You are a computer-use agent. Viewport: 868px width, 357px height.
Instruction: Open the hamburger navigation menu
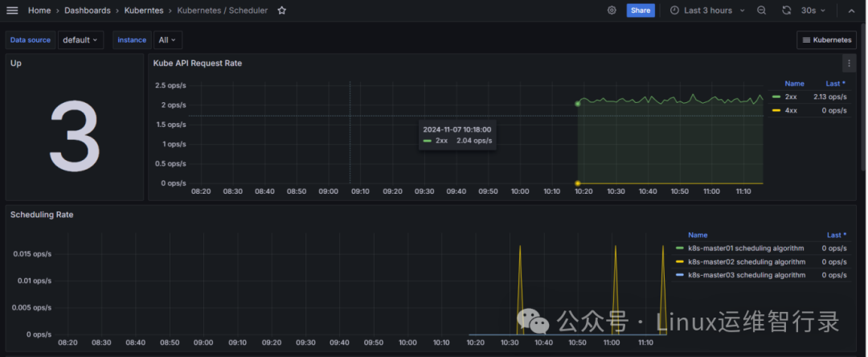(x=12, y=10)
